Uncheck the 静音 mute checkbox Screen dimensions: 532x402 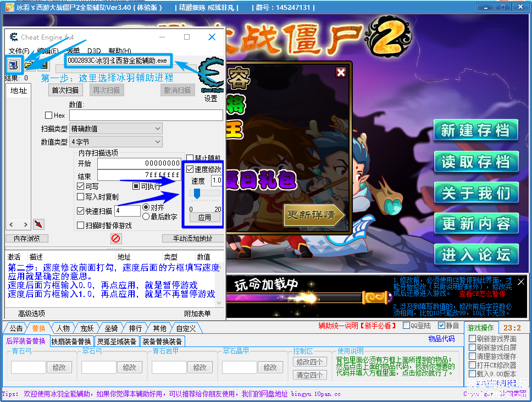(x=441, y=325)
